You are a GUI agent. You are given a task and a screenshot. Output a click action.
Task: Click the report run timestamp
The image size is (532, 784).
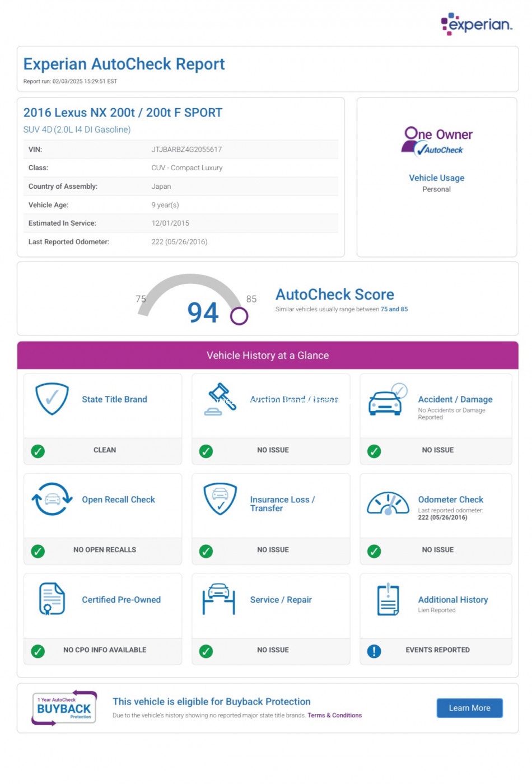coord(70,81)
